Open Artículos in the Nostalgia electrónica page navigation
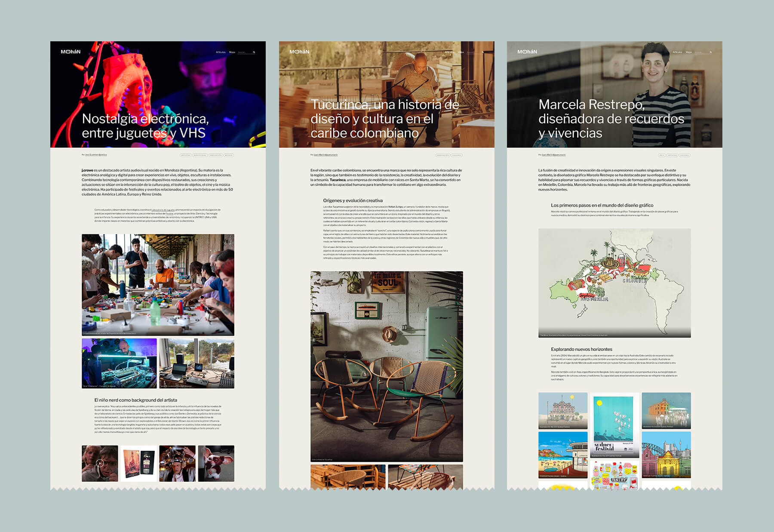 click(x=221, y=52)
